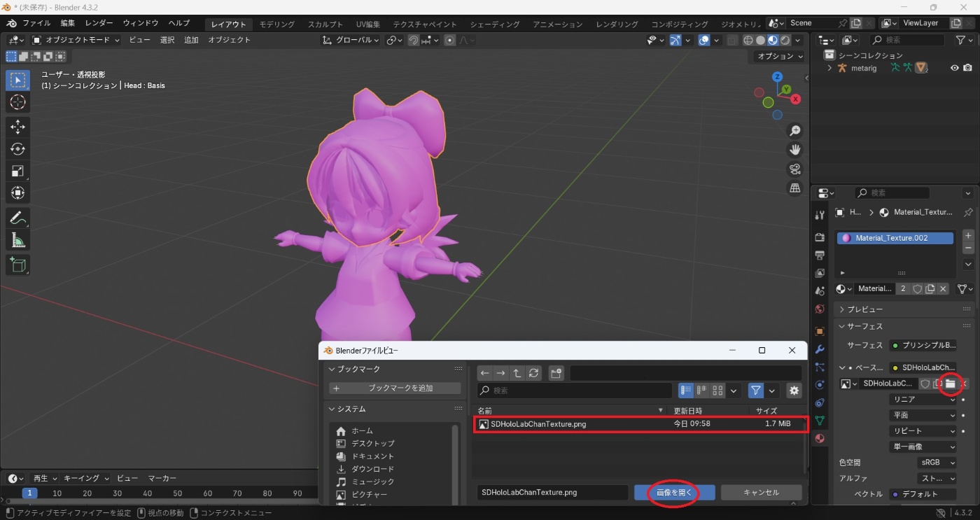Open the Linear interpolation dropdown

923,400
